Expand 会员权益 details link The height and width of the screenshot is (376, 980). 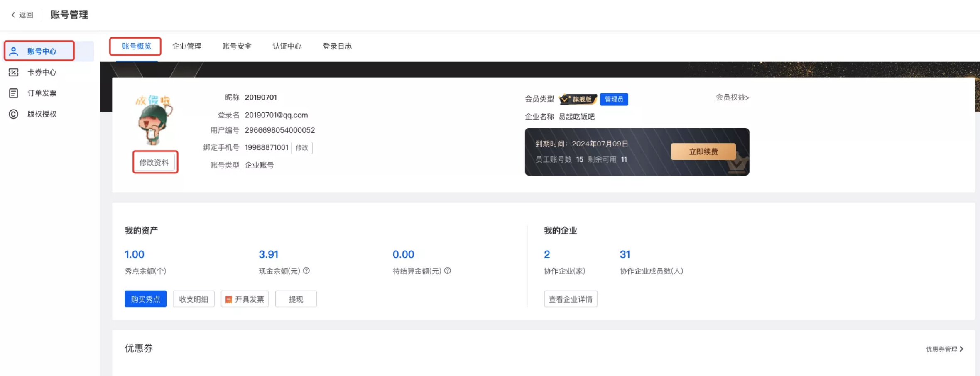click(732, 98)
